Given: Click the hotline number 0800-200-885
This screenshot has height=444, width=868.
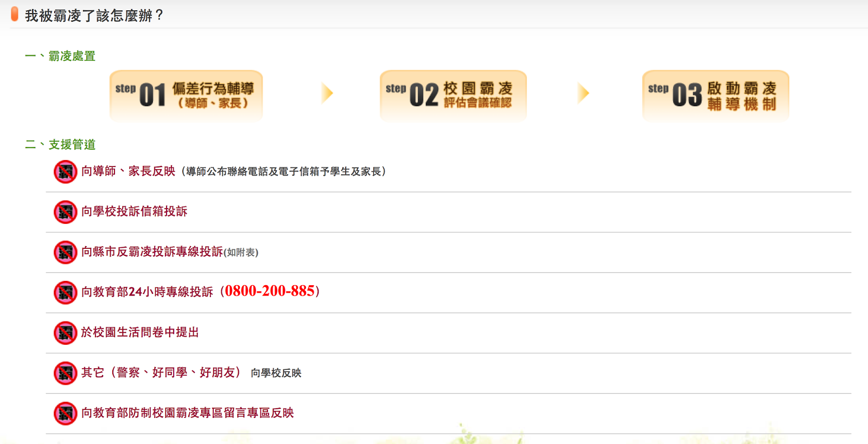Looking at the screenshot, I should pyautogui.click(x=270, y=291).
